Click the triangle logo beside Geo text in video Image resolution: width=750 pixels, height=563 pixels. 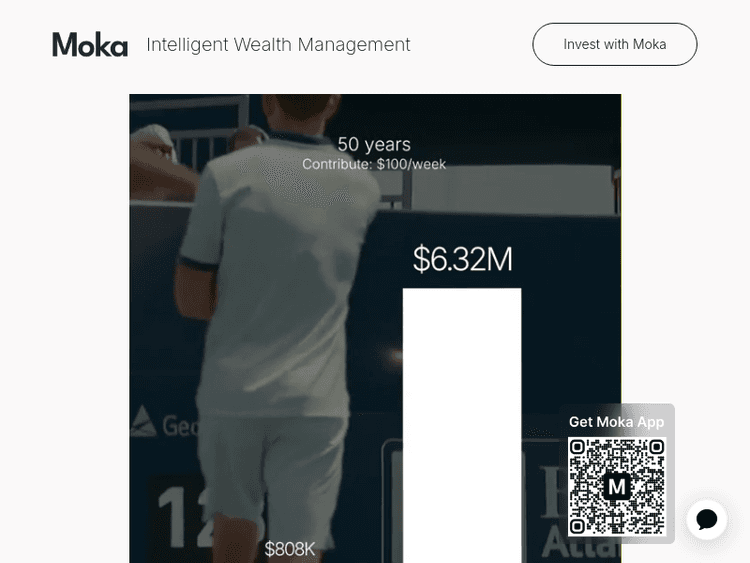click(x=143, y=422)
